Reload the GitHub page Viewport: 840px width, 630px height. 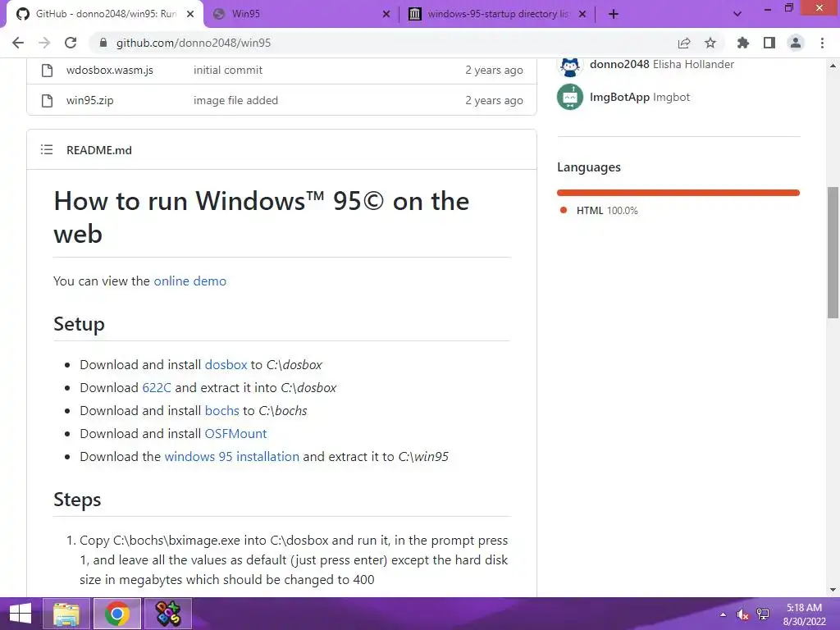[x=71, y=43]
